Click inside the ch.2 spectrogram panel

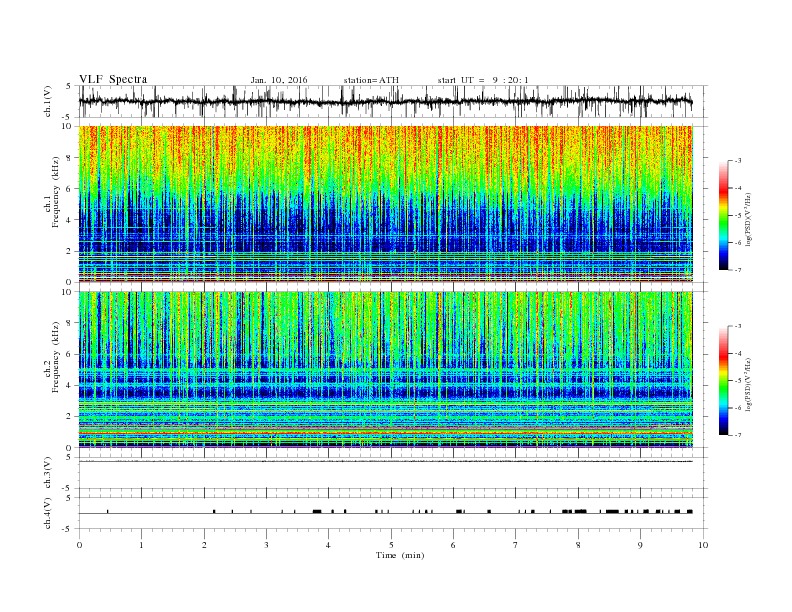point(385,370)
